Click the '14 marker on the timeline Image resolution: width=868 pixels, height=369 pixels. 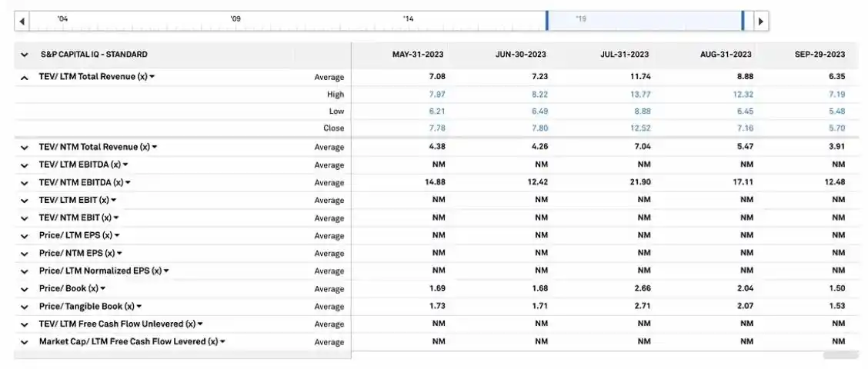[408, 18]
